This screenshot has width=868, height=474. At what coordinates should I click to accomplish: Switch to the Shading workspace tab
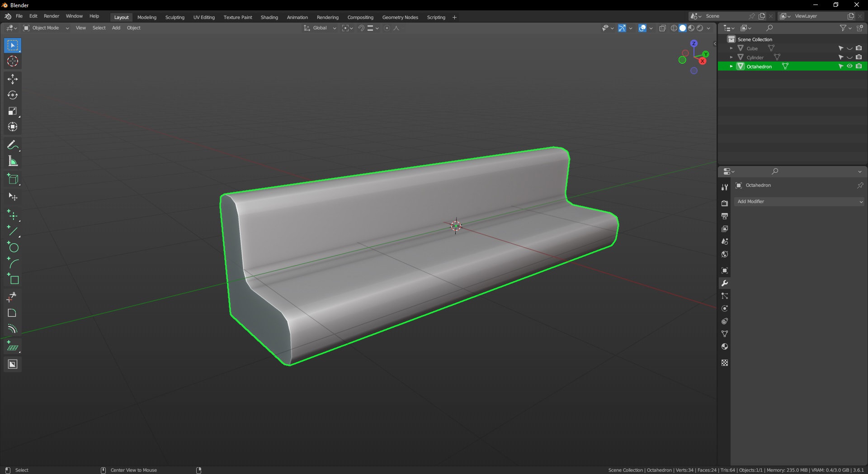click(269, 17)
